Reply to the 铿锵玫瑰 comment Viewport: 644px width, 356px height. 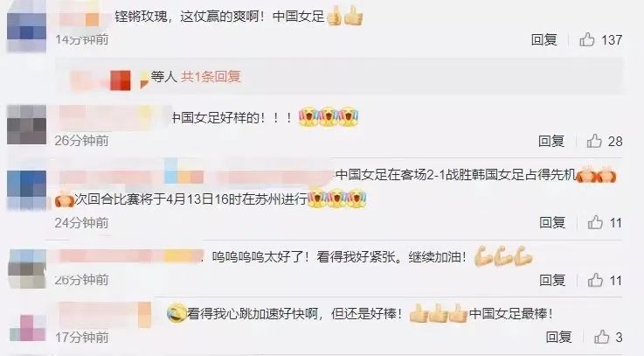coord(544,40)
